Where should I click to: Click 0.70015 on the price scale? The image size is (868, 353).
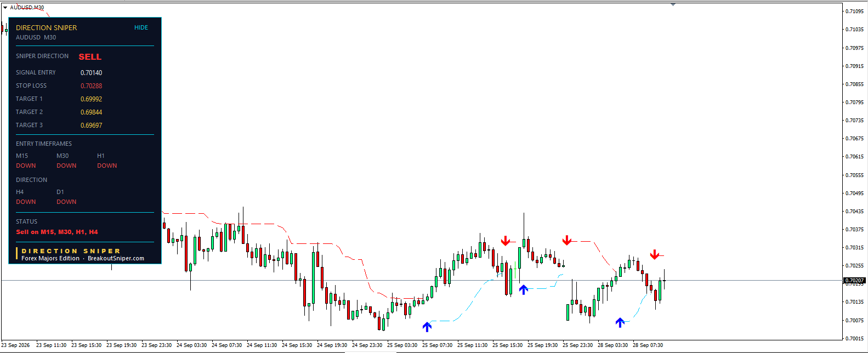coord(854,339)
